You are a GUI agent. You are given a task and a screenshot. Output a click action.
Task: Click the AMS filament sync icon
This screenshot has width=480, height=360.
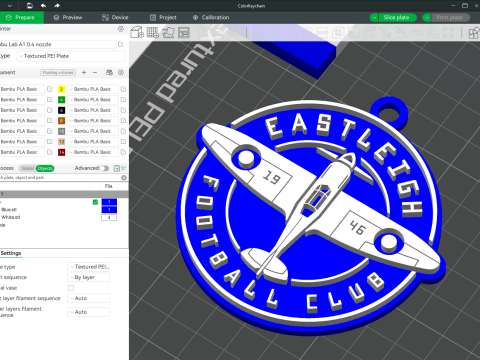tap(109, 72)
